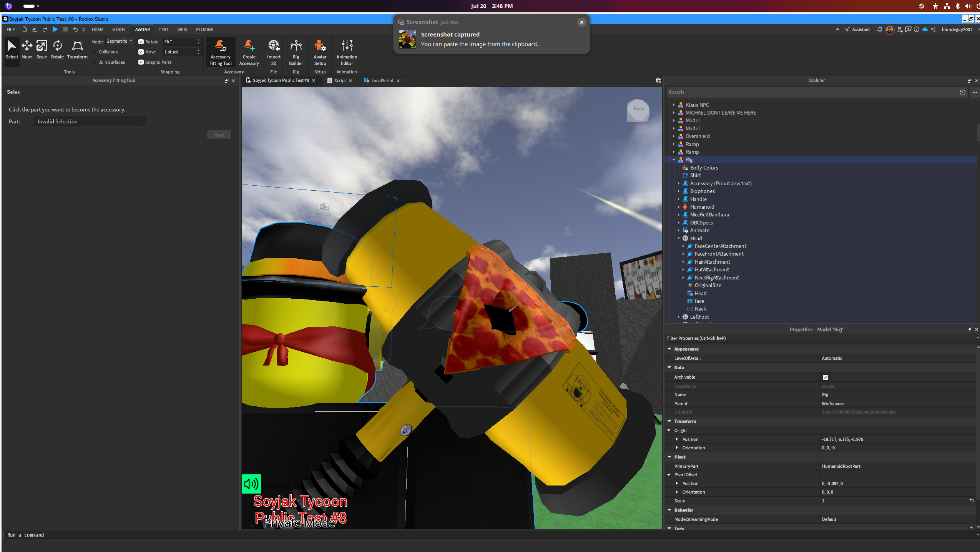The width and height of the screenshot is (980, 552).
Task: Collapse the Rig model in Explorer
Action: (674, 160)
